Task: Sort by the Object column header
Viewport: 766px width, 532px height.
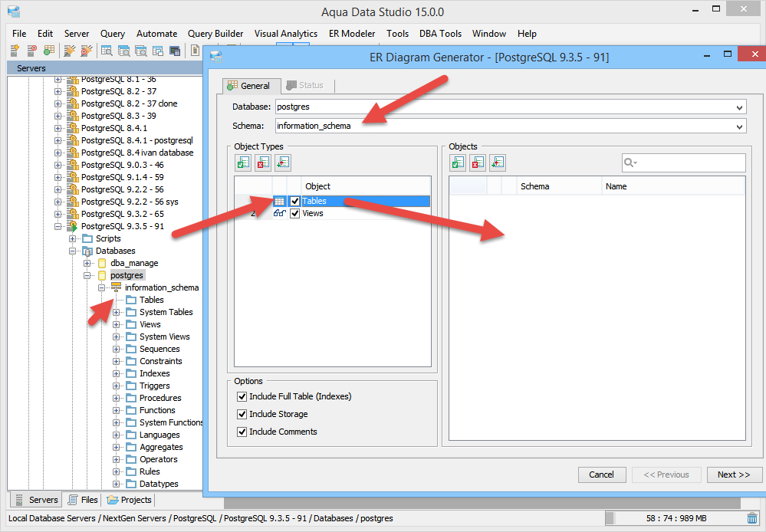Action: coord(366,186)
